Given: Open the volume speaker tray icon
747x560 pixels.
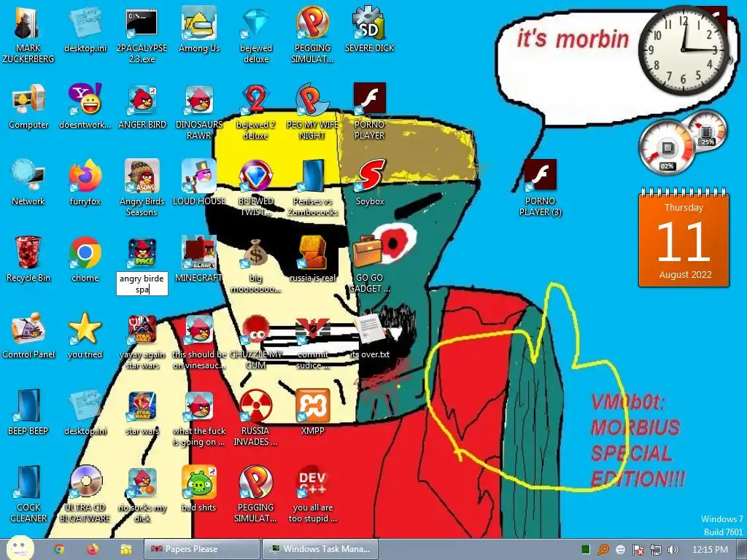Looking at the screenshot, I should click(x=673, y=550).
